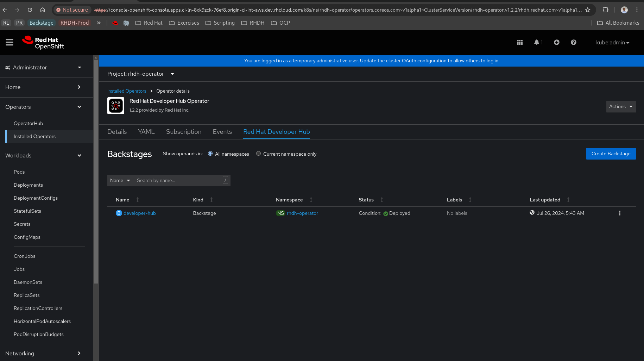Screen dimensions: 644x361
Task: Click the Search by name input field
Action: point(182,180)
